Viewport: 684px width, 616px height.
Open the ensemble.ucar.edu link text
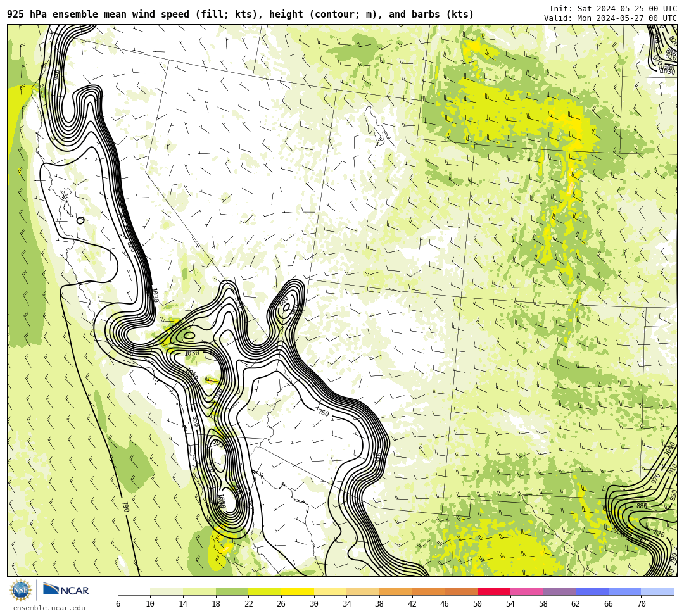point(49,608)
